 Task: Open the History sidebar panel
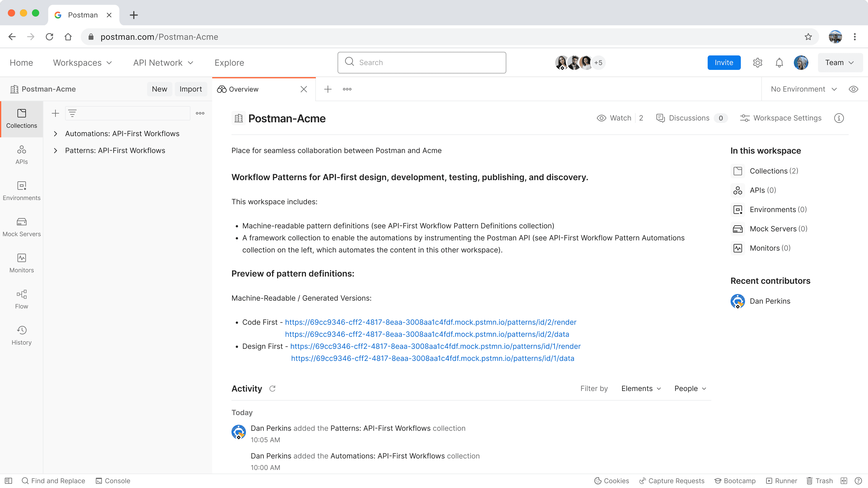[22, 336]
